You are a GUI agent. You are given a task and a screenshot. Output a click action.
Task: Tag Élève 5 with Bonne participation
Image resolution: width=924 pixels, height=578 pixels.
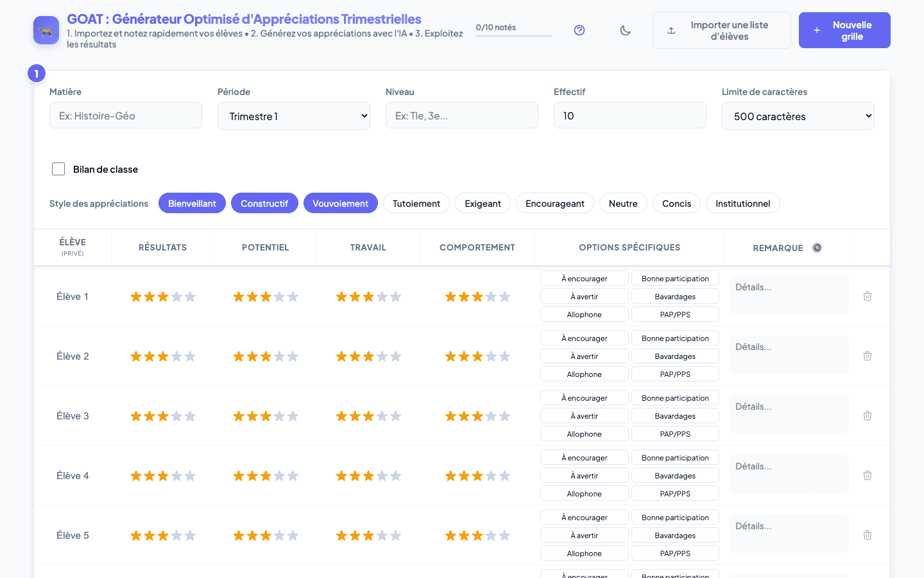pyautogui.click(x=675, y=518)
